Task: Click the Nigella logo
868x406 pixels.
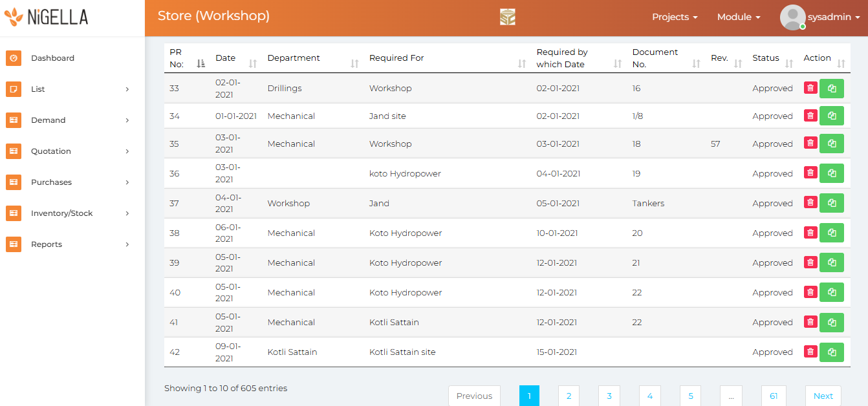Action: [x=46, y=17]
